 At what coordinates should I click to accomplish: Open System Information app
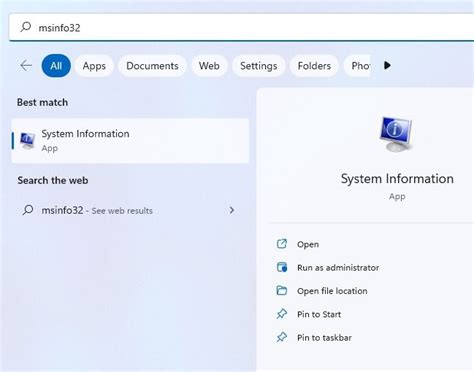pyautogui.click(x=308, y=244)
